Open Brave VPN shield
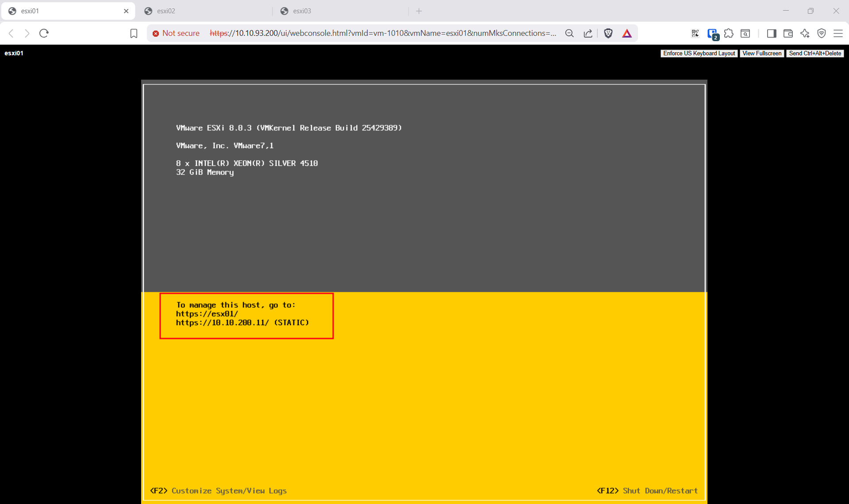 click(822, 33)
